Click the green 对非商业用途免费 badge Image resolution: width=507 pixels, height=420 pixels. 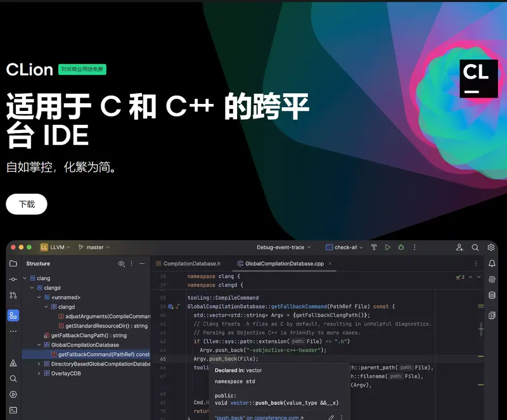(x=82, y=69)
